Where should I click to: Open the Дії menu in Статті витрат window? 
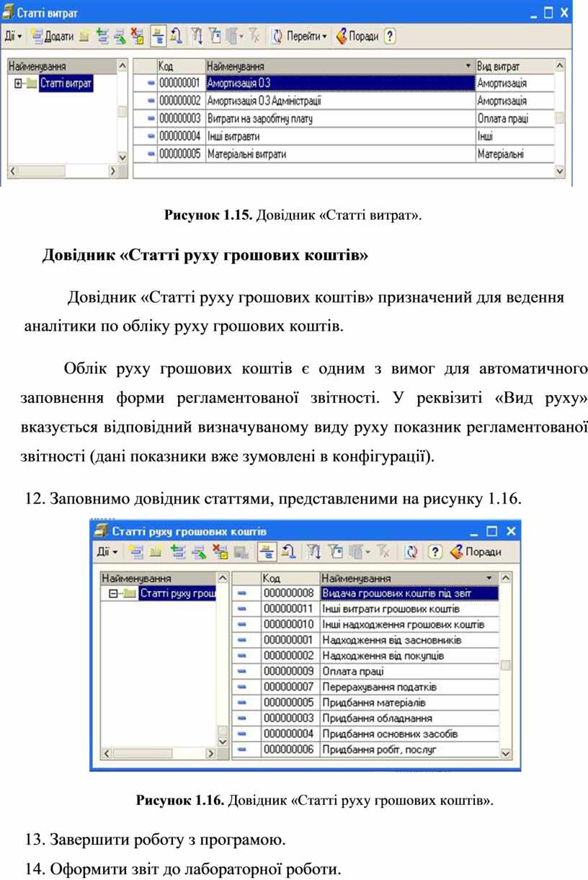13,36
